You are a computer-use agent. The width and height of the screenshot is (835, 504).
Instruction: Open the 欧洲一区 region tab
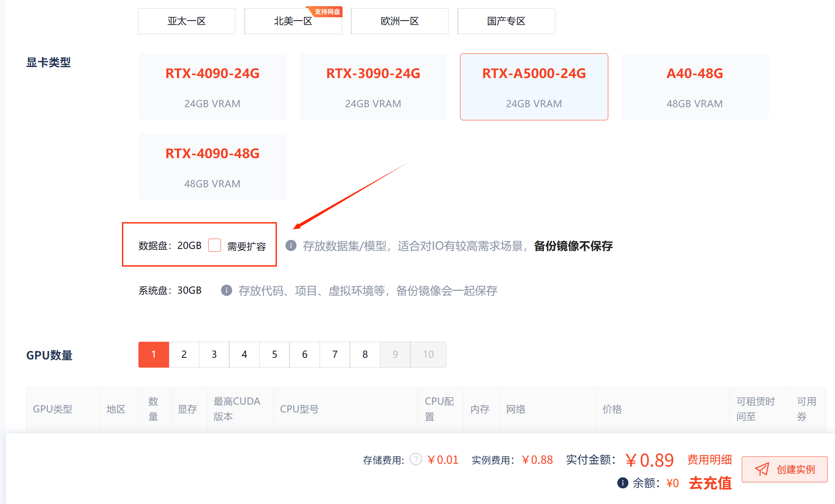tap(399, 21)
